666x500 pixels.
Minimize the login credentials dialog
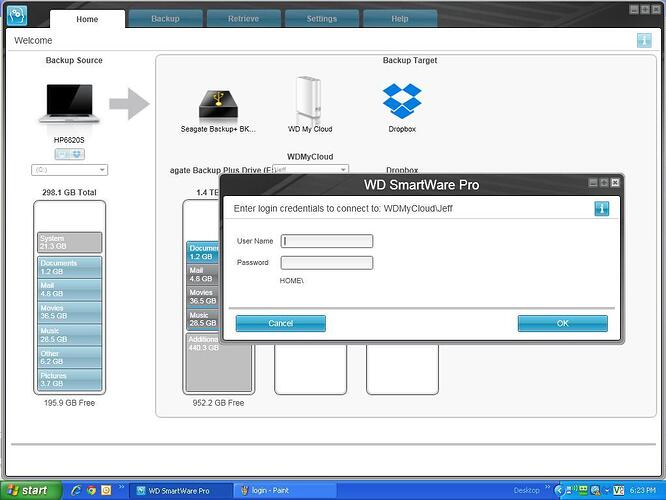tap(593, 183)
